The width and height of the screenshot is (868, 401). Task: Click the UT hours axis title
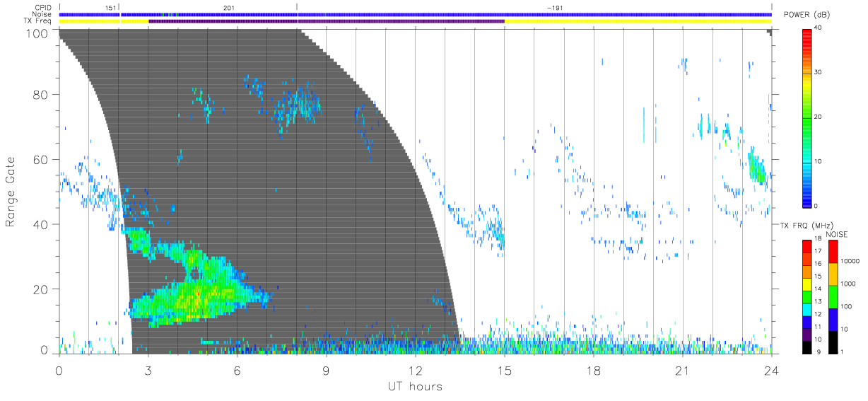tap(414, 386)
